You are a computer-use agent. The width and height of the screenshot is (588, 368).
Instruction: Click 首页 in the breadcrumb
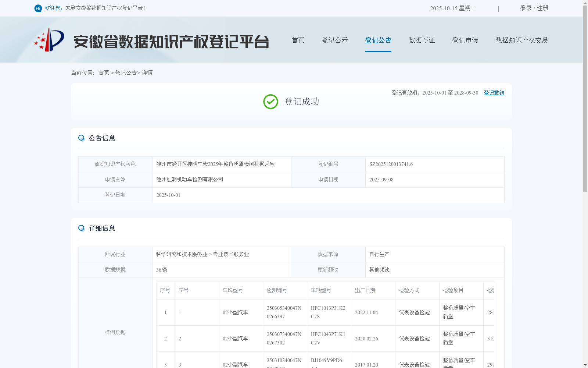pyautogui.click(x=104, y=73)
